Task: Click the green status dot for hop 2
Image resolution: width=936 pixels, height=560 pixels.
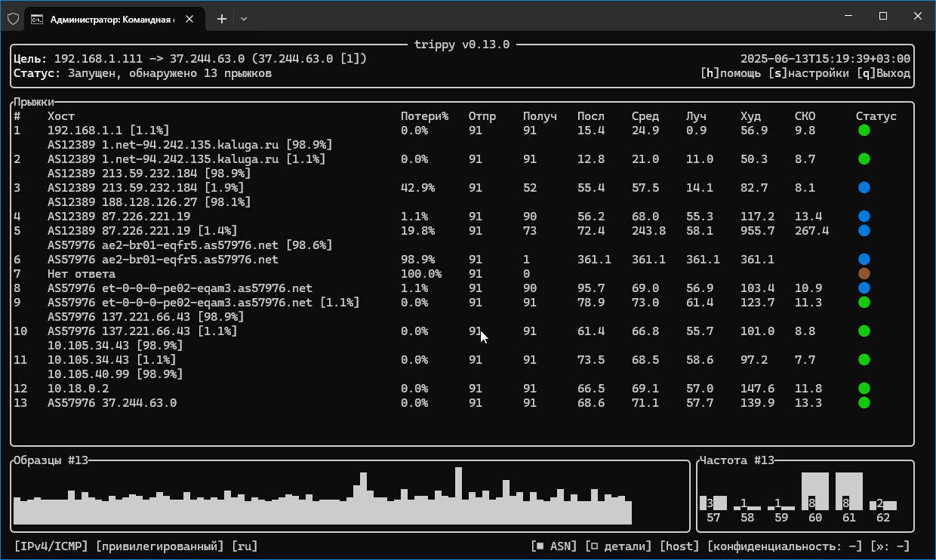Action: (864, 158)
